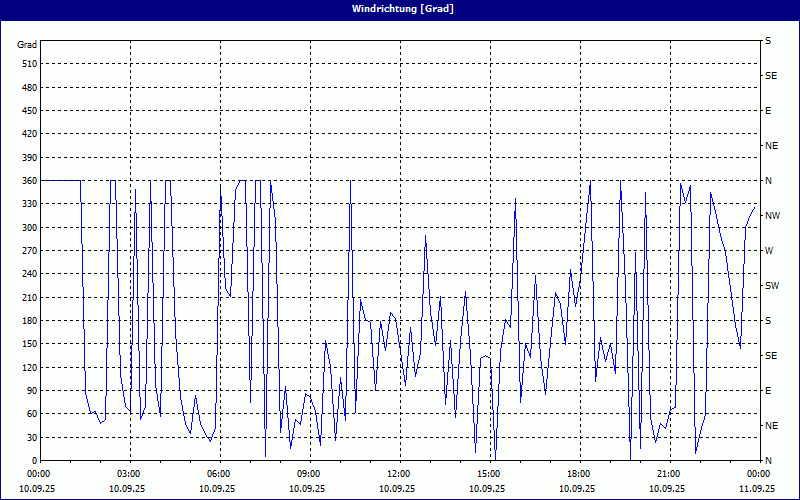Click the 03:00 time axis label
The height and width of the screenshot is (500, 800).
(x=129, y=473)
